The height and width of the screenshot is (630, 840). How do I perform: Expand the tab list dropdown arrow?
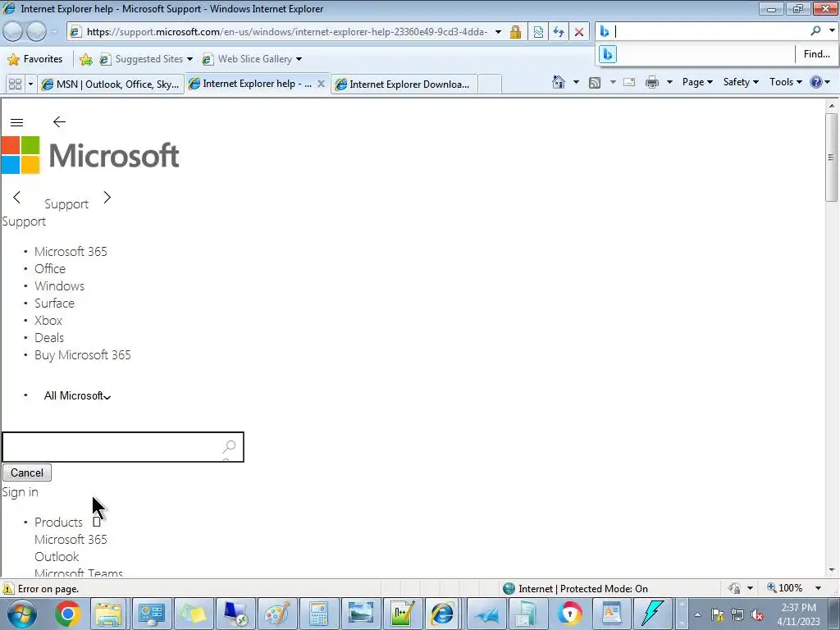[30, 84]
